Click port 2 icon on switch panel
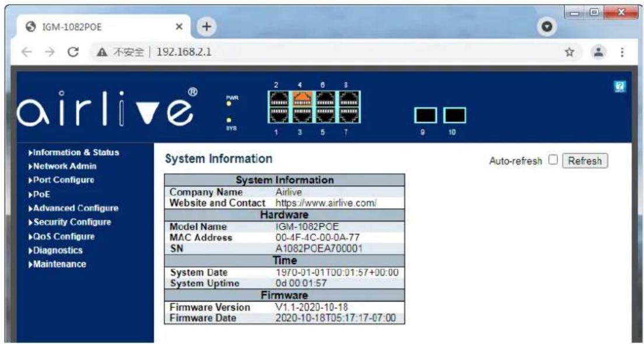 pyautogui.click(x=279, y=99)
